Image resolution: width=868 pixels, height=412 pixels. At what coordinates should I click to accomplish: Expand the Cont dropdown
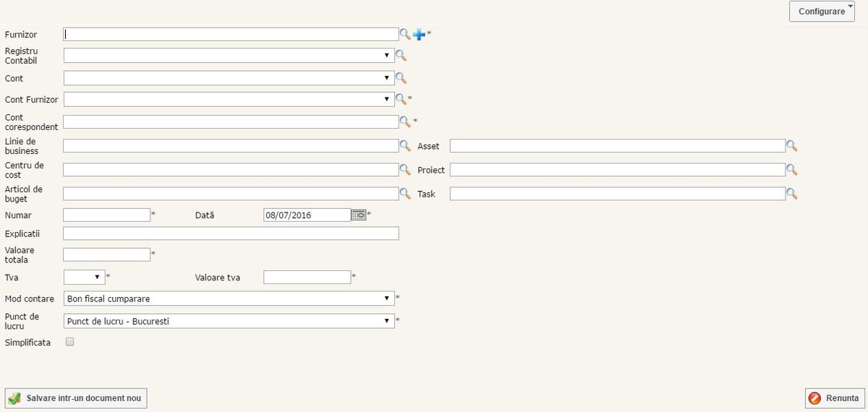coord(229,78)
